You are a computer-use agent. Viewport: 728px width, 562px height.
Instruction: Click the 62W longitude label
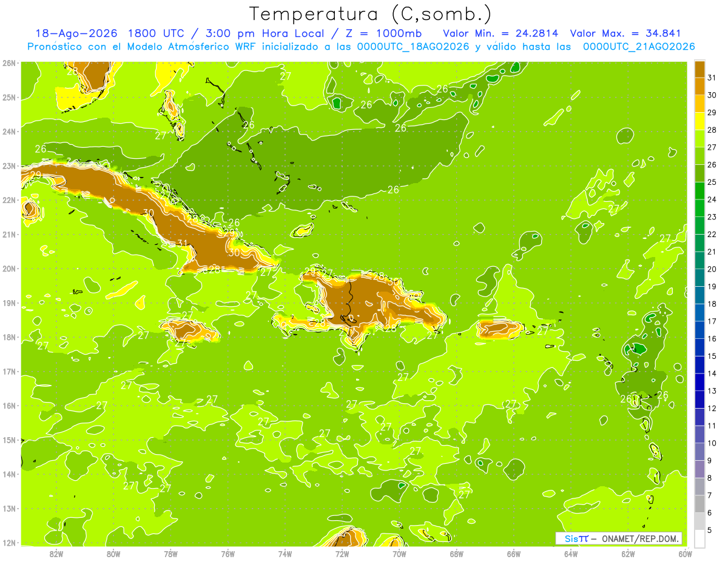tap(628, 554)
